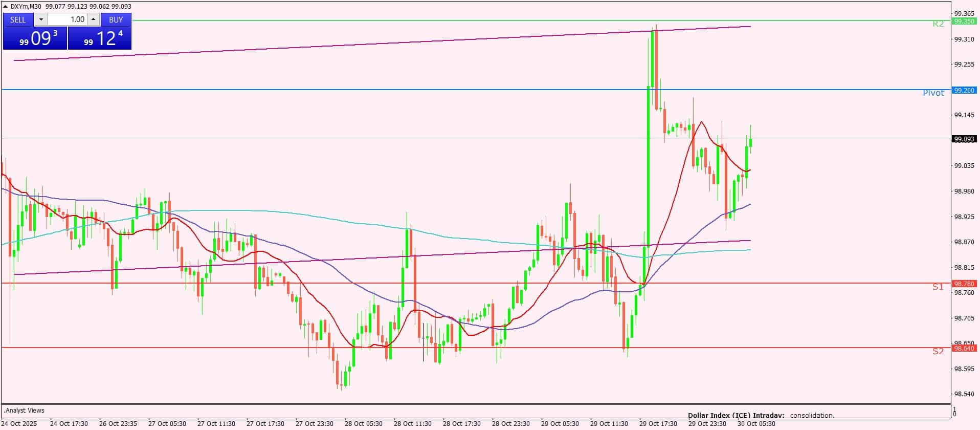Click the SELL button in the trade panel

(x=18, y=19)
